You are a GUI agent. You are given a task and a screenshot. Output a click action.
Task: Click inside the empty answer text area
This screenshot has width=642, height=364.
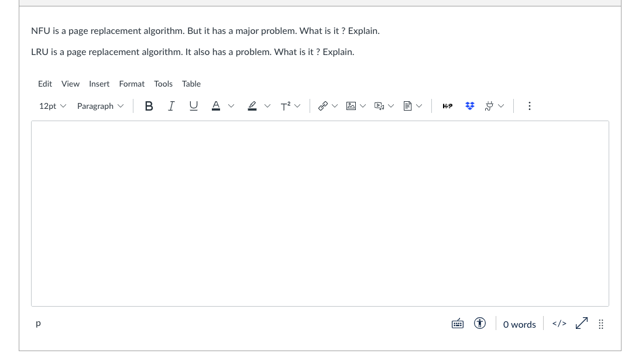pyautogui.click(x=320, y=214)
